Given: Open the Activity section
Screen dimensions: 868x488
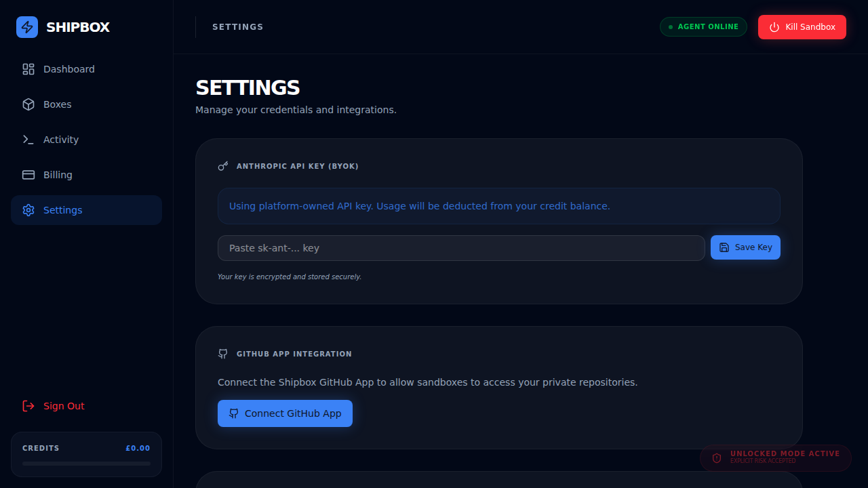Looking at the screenshot, I should click(x=61, y=140).
